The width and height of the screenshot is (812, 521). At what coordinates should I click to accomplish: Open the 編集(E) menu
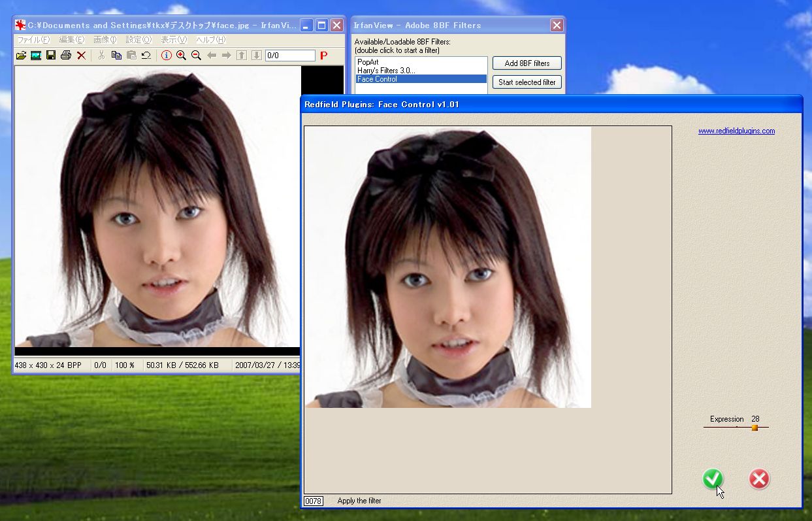point(72,40)
